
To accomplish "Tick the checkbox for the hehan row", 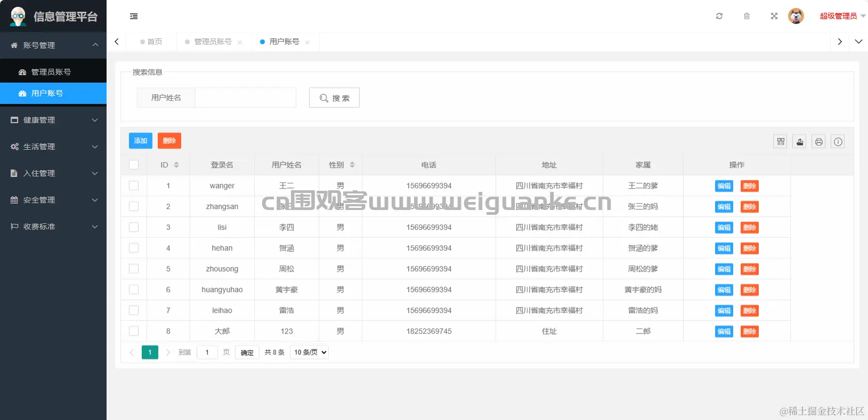I will tap(134, 248).
